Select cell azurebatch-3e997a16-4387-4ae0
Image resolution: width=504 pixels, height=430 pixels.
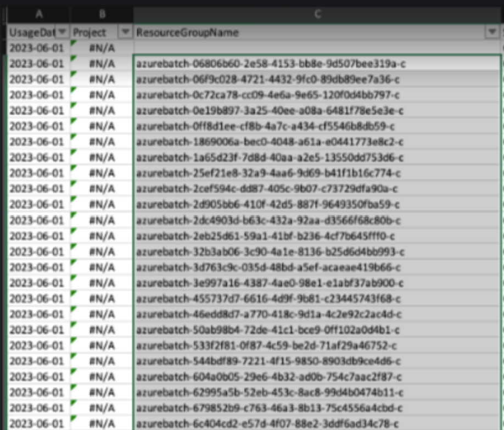coord(317,283)
